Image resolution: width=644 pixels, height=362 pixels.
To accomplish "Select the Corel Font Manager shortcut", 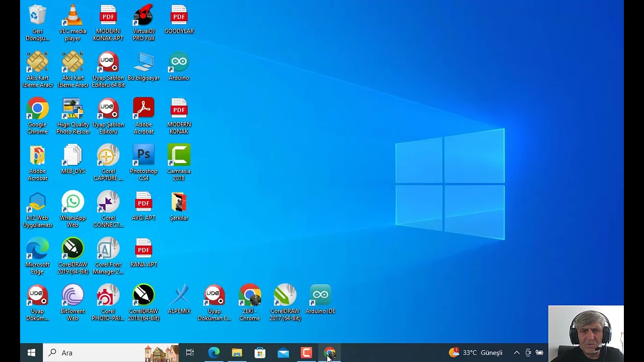I will (x=108, y=257).
